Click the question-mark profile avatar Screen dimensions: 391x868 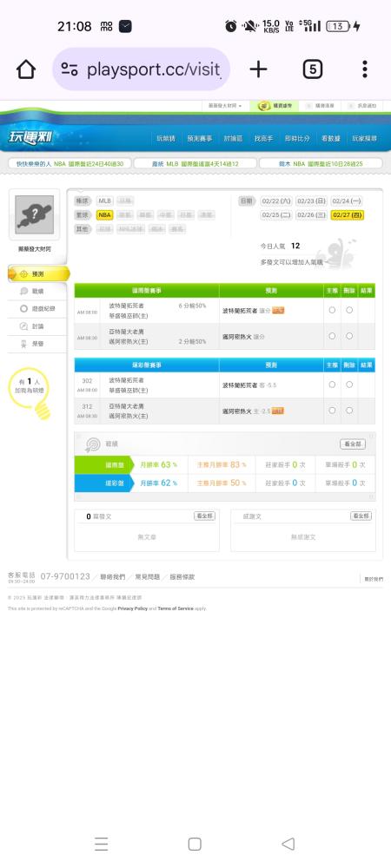tap(35, 214)
